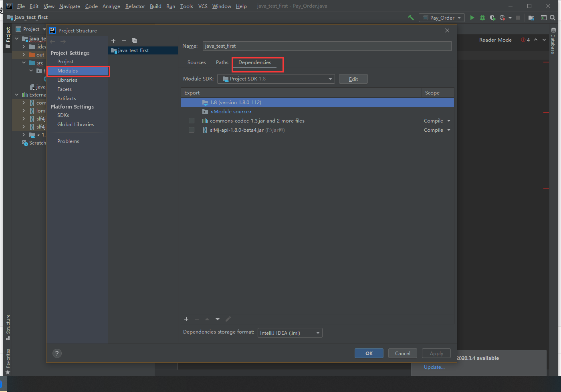Toggle Reader Mode in the editor

(495, 40)
